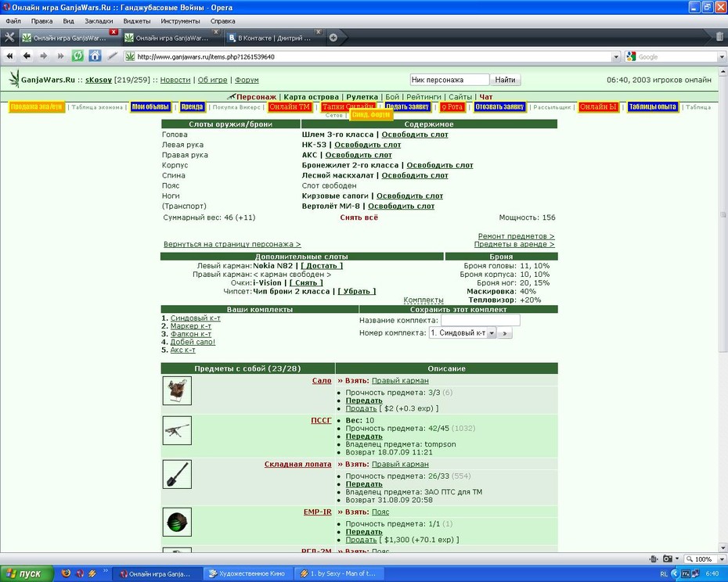The width and height of the screenshot is (728, 582).
Task: Click the page vertical scrollbar
Action: click(723, 214)
